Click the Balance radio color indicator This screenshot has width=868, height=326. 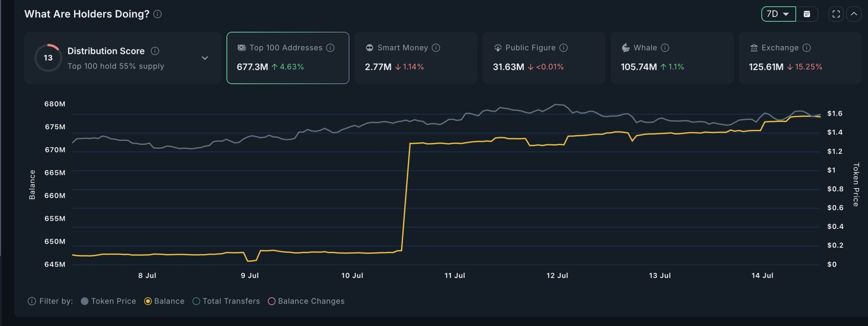tap(147, 301)
